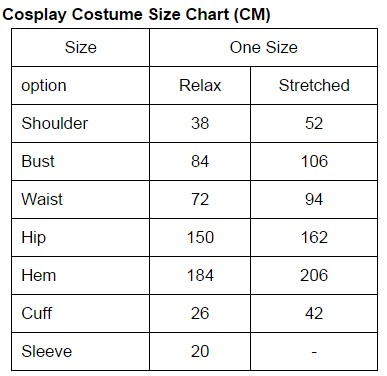Select Shoulder relax value 38
Image resolution: width=387 pixels, height=376 pixels.
200,123
